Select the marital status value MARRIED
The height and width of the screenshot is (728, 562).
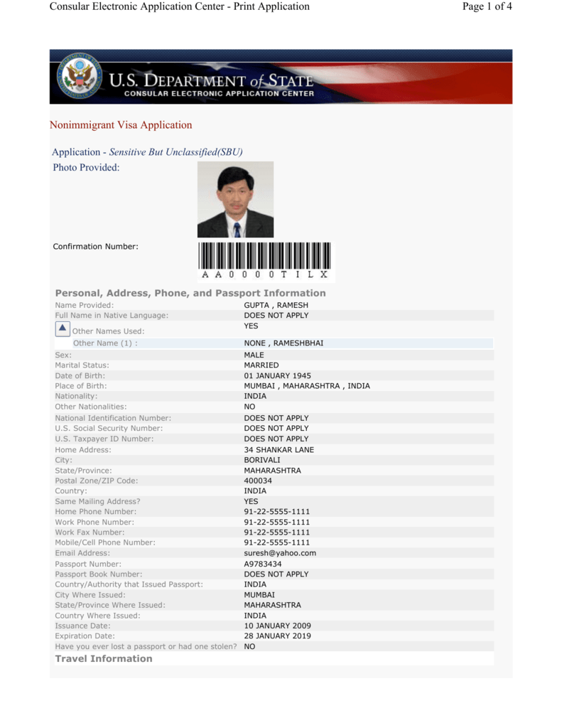click(x=261, y=365)
